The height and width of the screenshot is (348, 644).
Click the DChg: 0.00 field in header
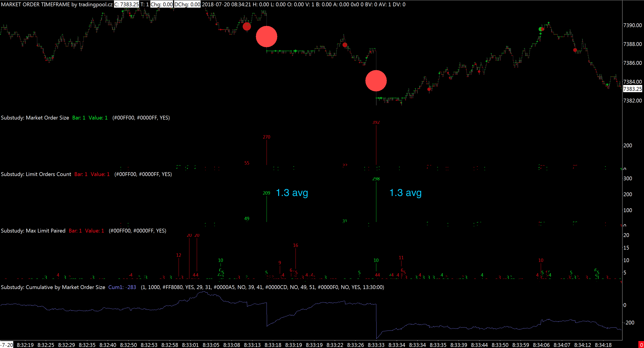tap(187, 4)
